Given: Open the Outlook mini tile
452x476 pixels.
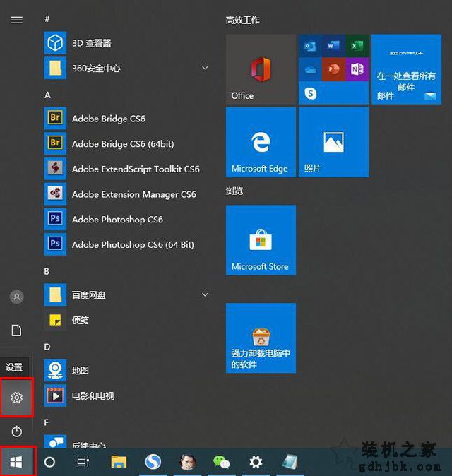Looking at the screenshot, I should pyautogui.click(x=310, y=46).
